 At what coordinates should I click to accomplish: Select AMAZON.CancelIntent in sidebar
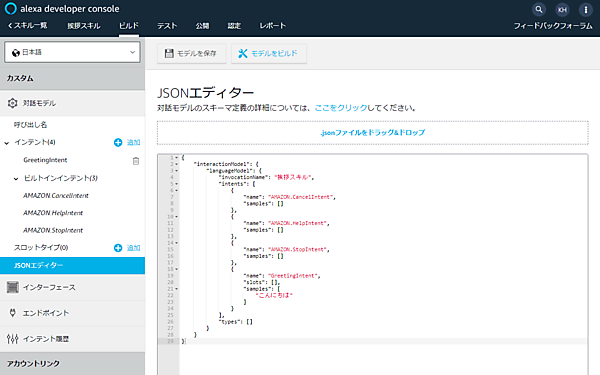56,196
